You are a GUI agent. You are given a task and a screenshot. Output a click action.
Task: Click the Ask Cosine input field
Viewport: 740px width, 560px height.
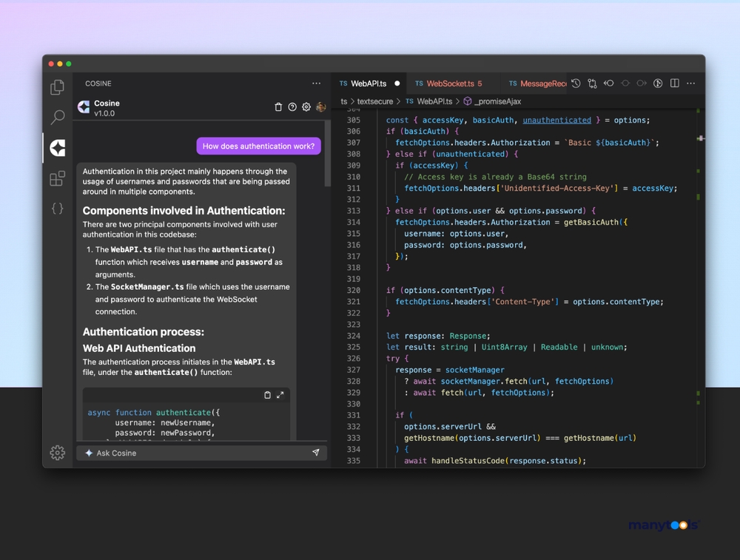click(x=201, y=453)
